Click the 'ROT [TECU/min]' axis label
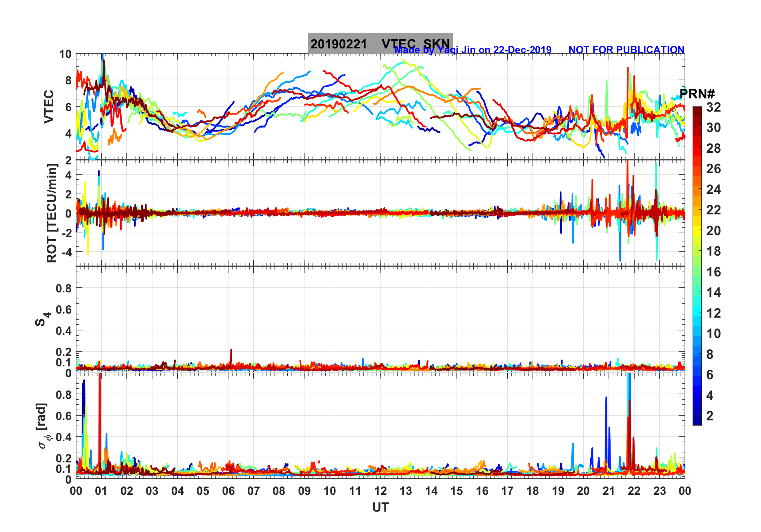The height and width of the screenshot is (532, 761). 52,213
